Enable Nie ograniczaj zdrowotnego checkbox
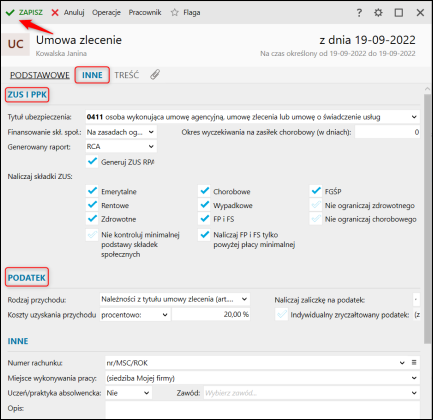The width and height of the screenshot is (433, 420). pos(316,205)
